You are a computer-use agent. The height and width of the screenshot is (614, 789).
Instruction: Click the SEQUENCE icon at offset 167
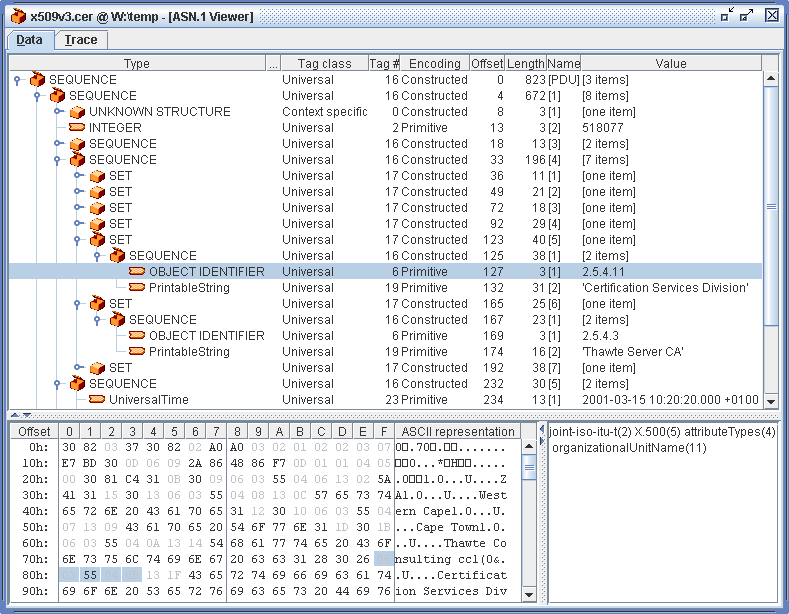(x=117, y=319)
